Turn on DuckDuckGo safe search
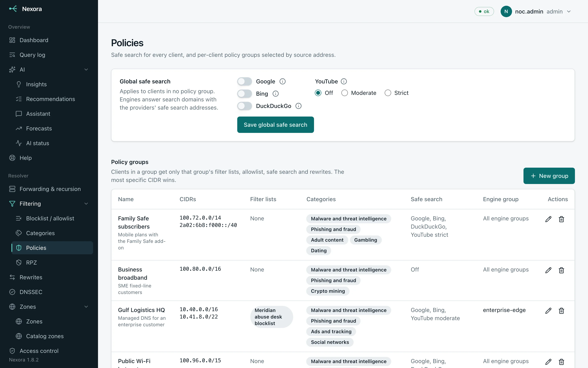Image resolution: width=588 pixels, height=368 pixels. 244,106
